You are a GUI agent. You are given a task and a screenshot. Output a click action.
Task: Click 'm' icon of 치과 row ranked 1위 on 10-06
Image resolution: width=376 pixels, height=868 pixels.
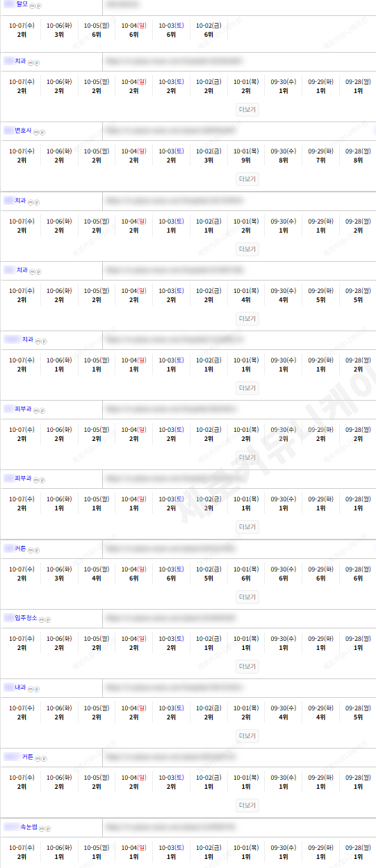39,341
